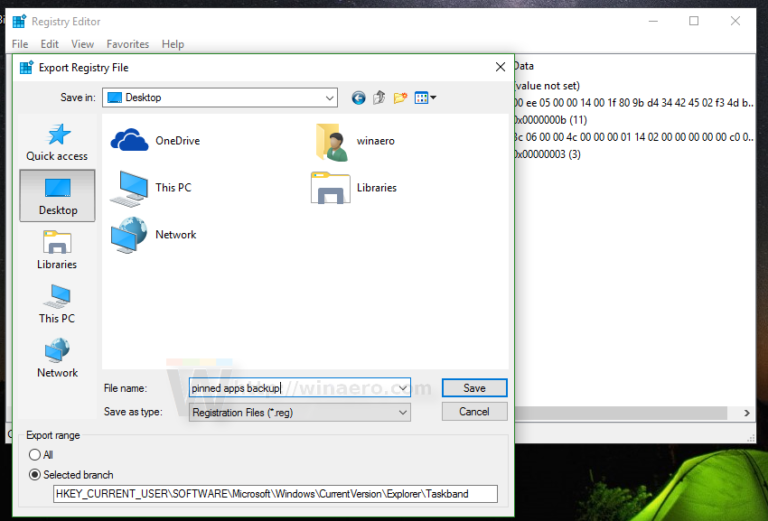Open the View menu icon dropdown
The height and width of the screenshot is (521, 768).
click(425, 98)
